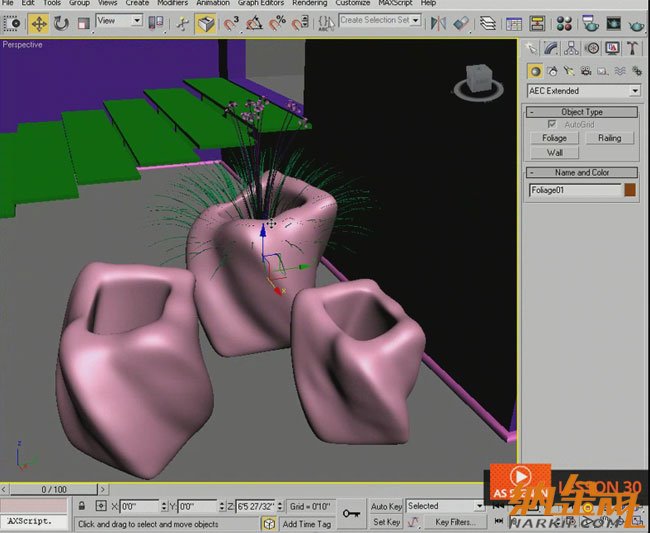The height and width of the screenshot is (533, 650).
Task: Switch to the Utilities hammer tab
Action: (x=633, y=48)
